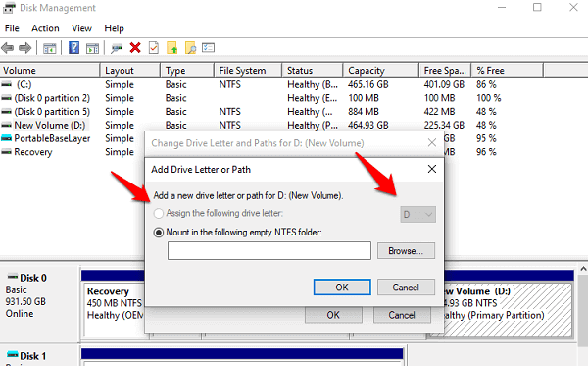The width and height of the screenshot is (588, 366).
Task: Click OK in Add Drive Letter or Path dialog
Action: click(342, 288)
